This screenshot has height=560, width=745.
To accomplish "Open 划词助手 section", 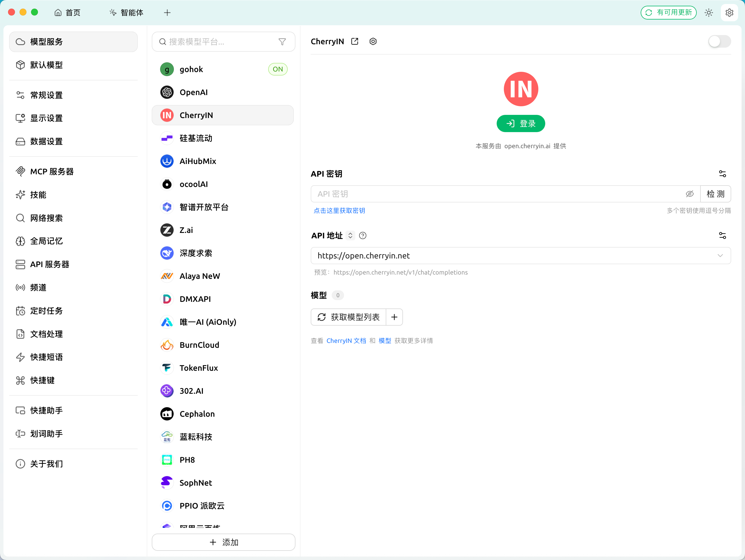I will coord(73,434).
